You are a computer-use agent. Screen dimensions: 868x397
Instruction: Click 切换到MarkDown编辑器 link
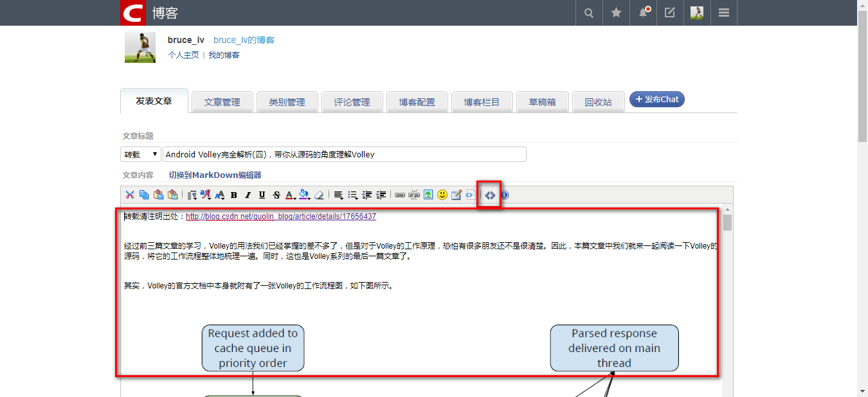215,175
